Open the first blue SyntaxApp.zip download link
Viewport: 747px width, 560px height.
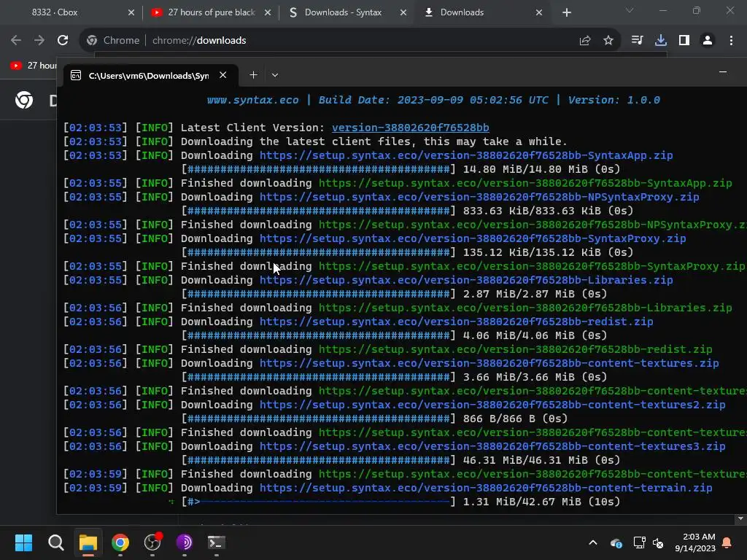click(466, 155)
